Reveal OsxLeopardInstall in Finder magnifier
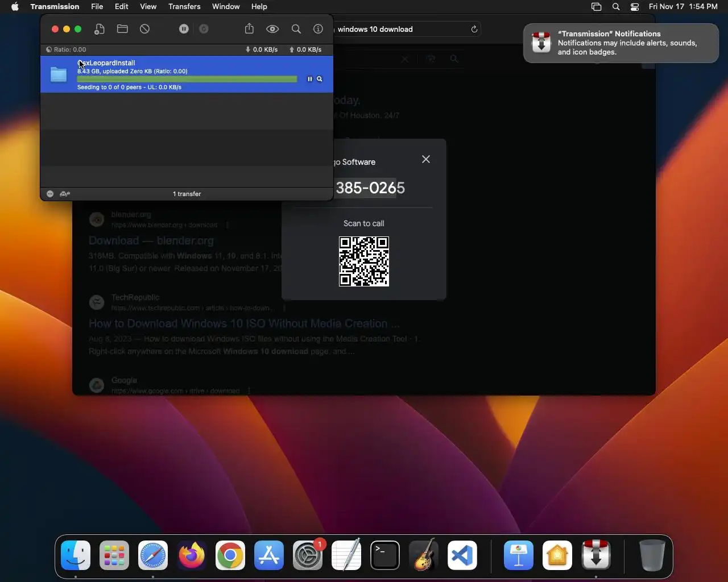The width and height of the screenshot is (728, 582). point(320,79)
